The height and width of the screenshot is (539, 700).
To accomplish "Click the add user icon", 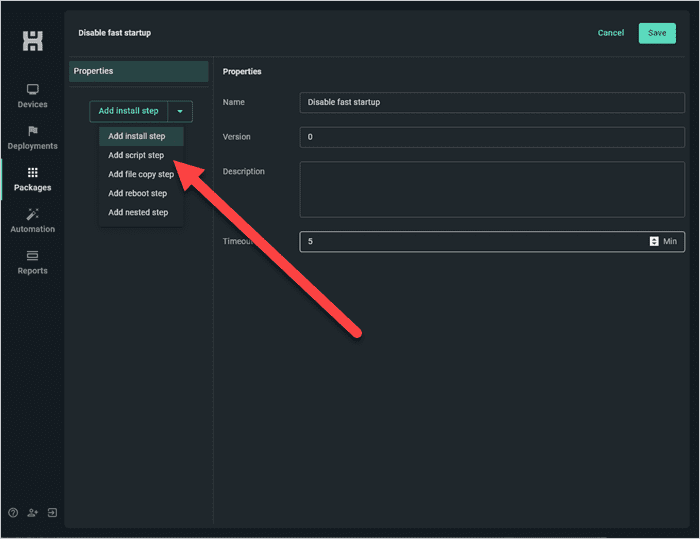I will (33, 513).
